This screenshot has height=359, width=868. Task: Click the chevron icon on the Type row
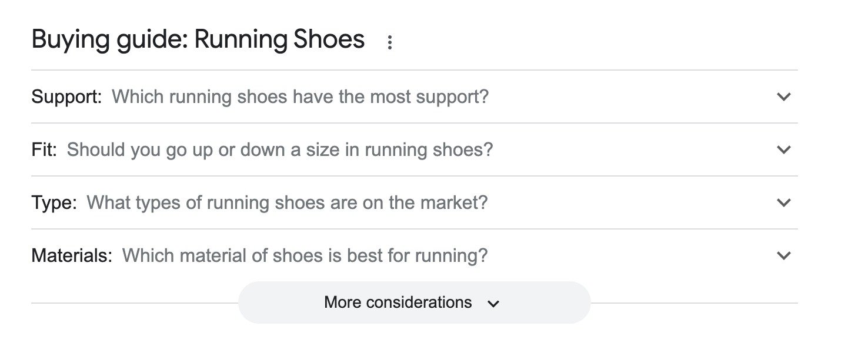pos(783,202)
